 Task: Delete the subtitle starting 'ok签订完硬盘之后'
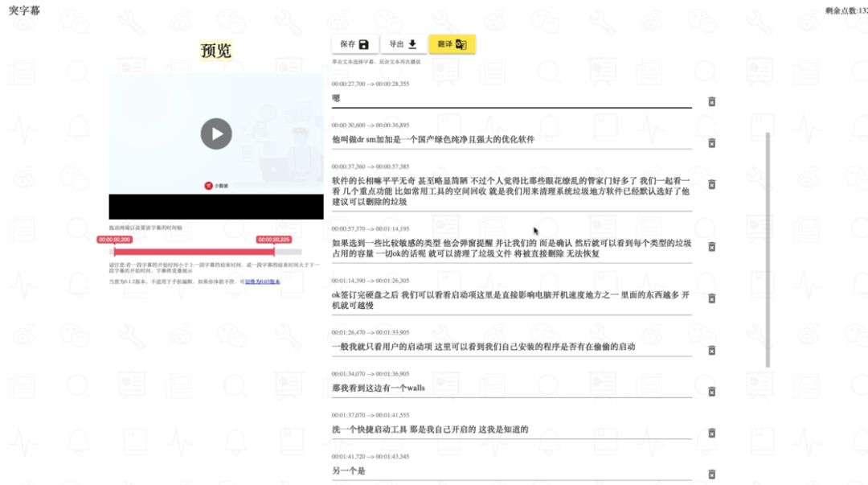click(x=711, y=298)
